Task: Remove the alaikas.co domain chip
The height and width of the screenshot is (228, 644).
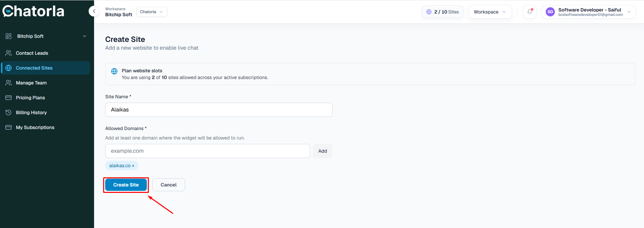Action: point(133,166)
